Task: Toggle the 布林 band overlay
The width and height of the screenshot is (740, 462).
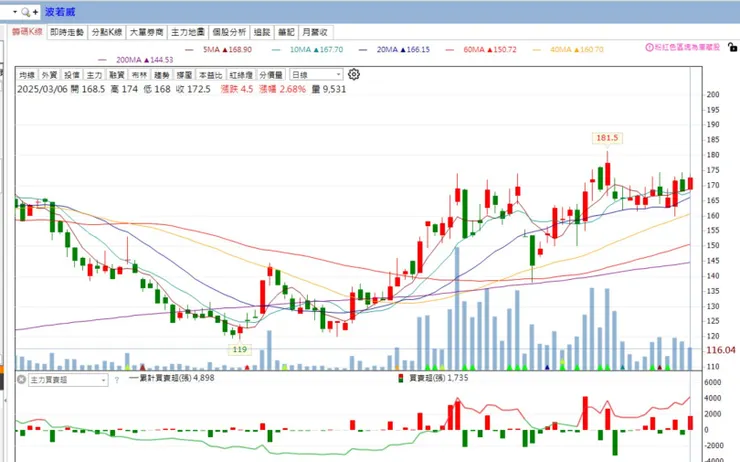Action: click(139, 75)
